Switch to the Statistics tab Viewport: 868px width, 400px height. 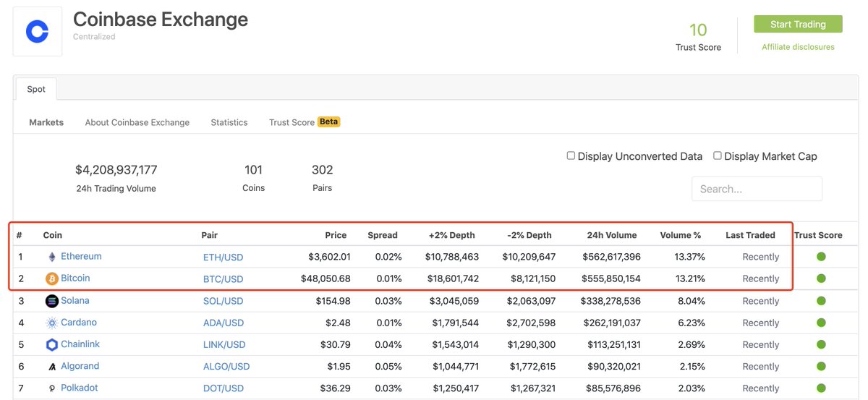229,122
